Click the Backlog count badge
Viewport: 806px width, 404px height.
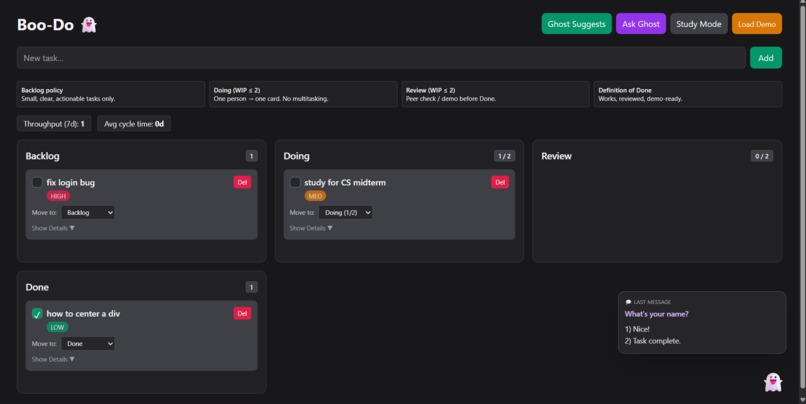[251, 156]
